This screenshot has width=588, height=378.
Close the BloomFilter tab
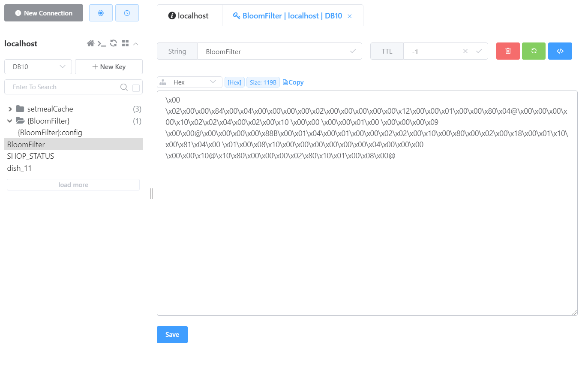(350, 16)
